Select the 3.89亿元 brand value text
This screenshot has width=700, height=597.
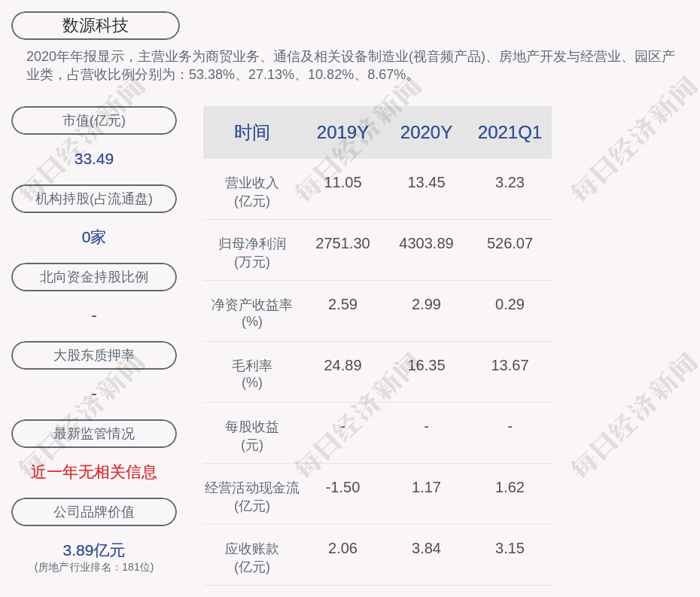[94, 550]
